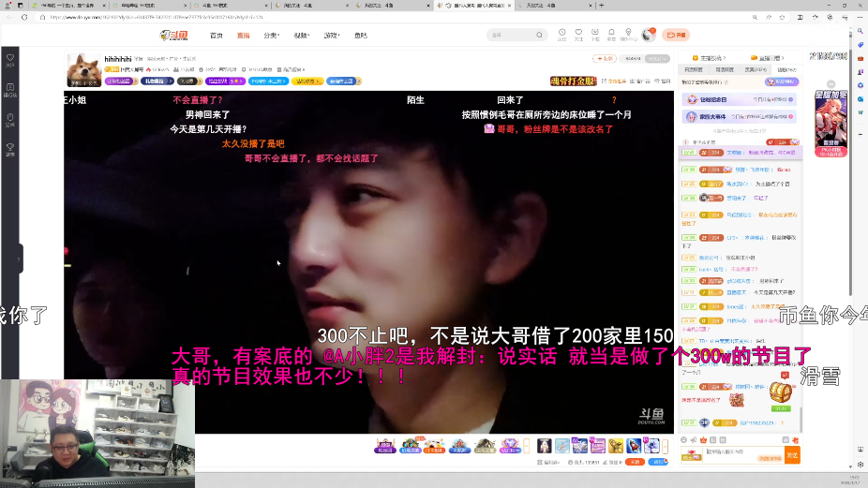Open the user avatar profile menu
This screenshot has width=868, height=488.
[649, 35]
